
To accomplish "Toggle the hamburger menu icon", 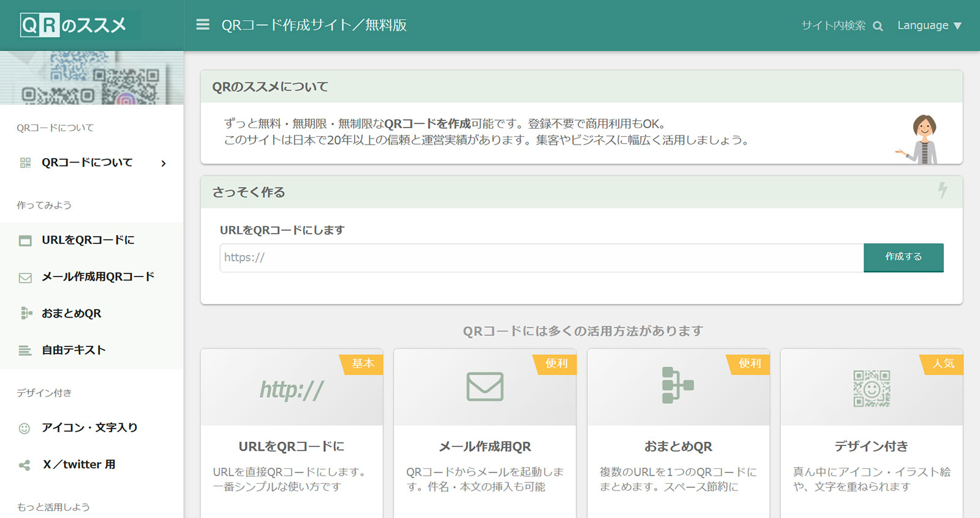I will [x=203, y=25].
